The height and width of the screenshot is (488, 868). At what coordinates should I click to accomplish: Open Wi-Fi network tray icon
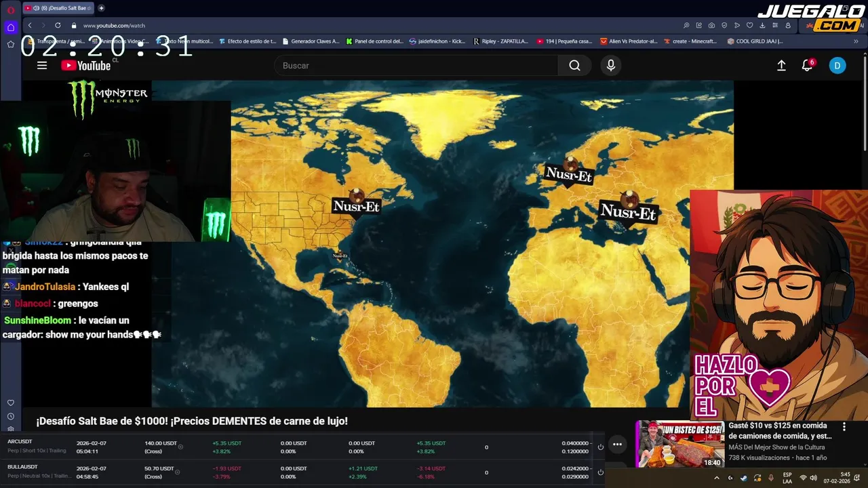click(x=804, y=478)
